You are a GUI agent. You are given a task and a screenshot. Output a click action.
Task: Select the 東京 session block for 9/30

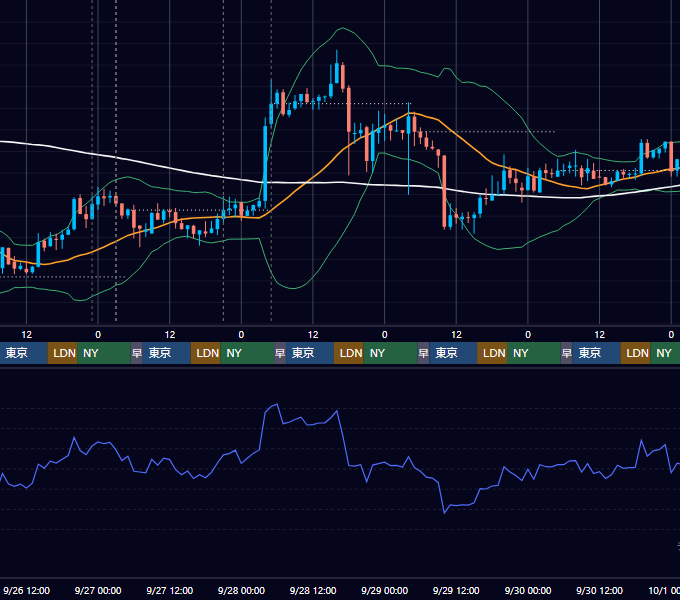596,353
